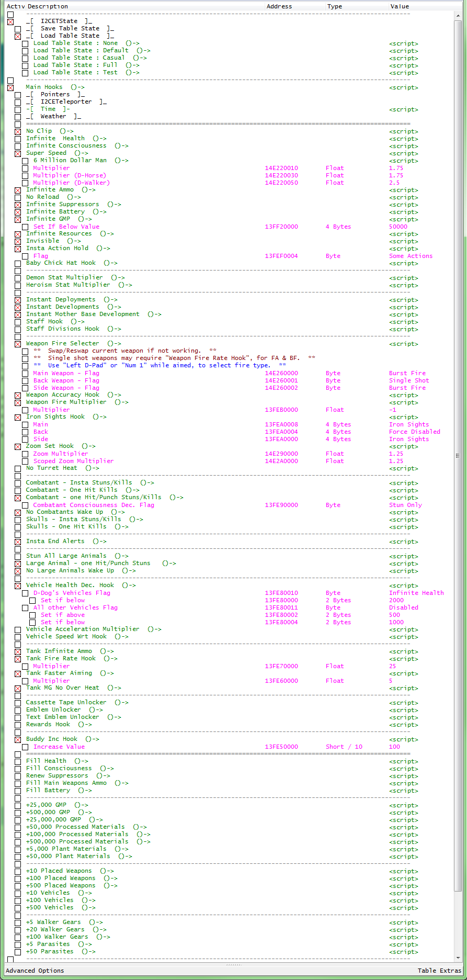The image size is (467, 980).
Task: Click the Stun Only value
Action: (x=405, y=505)
